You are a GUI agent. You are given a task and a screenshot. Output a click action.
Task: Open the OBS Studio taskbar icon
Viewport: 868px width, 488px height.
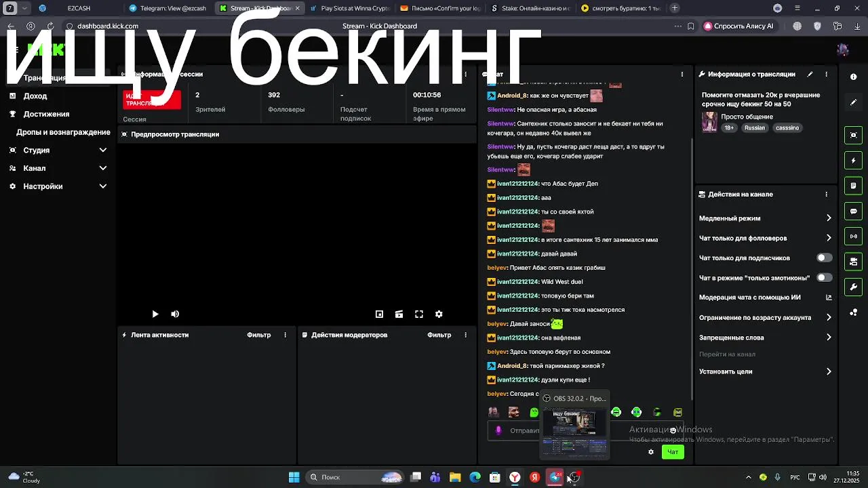point(574,477)
